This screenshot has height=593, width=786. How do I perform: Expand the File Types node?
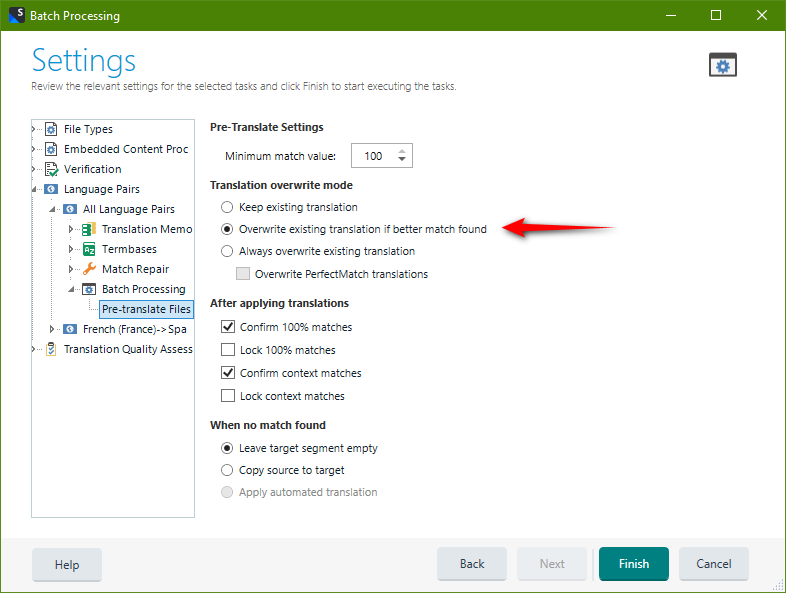[x=34, y=129]
